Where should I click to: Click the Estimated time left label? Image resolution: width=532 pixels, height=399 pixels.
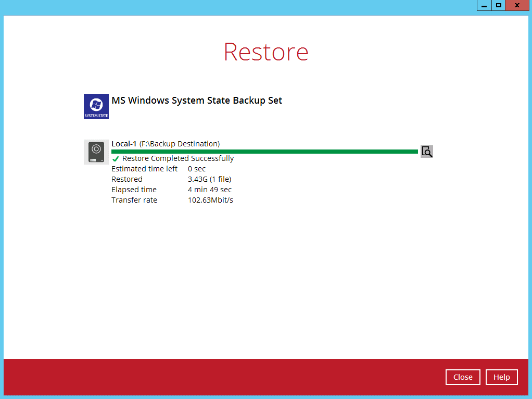click(x=144, y=169)
